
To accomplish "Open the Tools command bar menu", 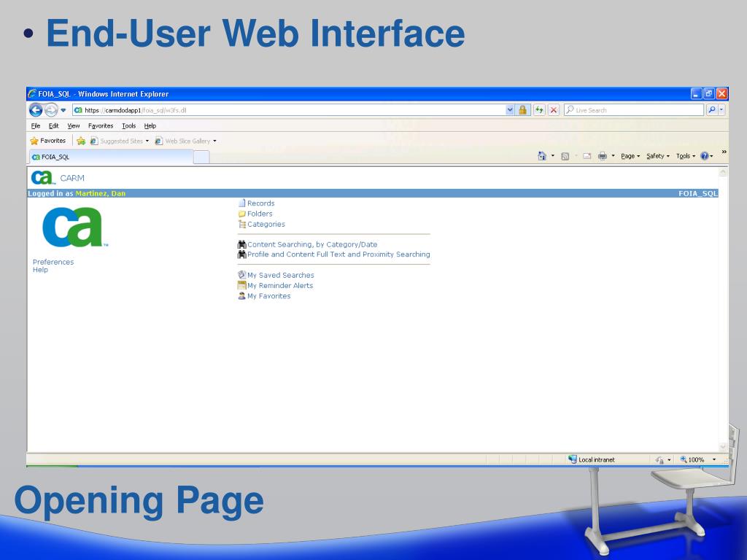I will pos(686,156).
